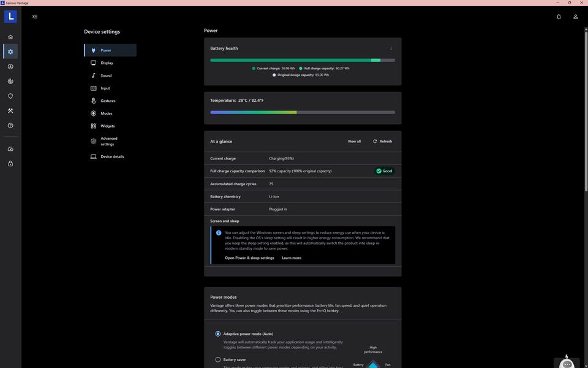
Task: Click the Li-Ion battery chemistry value
Action: (274, 196)
